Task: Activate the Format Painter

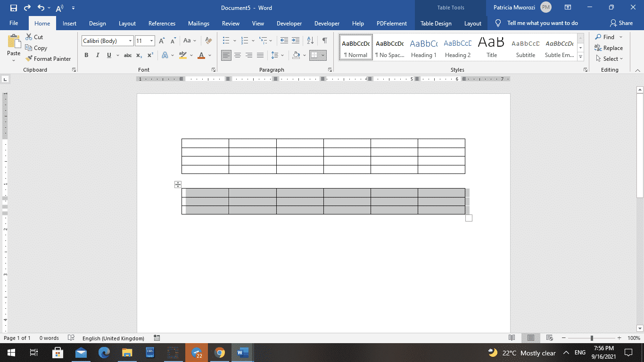Action: tap(49, 58)
